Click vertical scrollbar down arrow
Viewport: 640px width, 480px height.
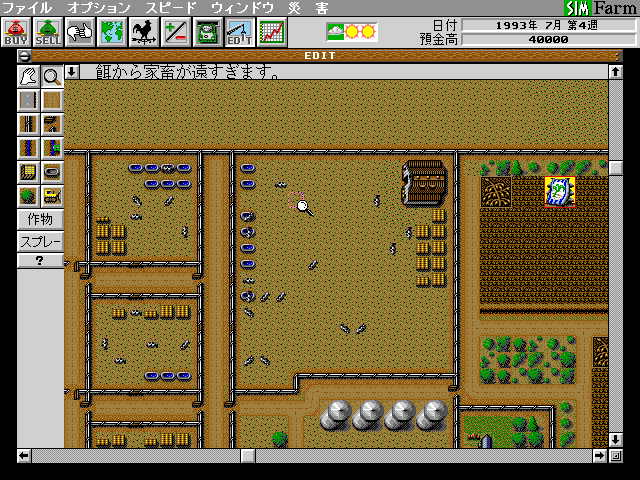(x=616, y=440)
